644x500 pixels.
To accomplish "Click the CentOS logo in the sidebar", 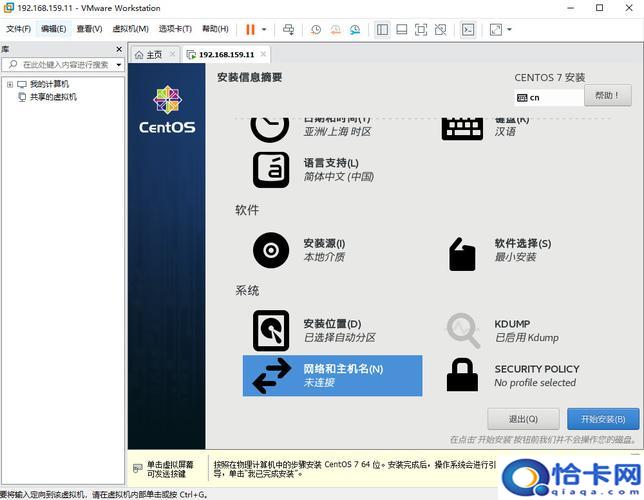I will pos(167,109).
